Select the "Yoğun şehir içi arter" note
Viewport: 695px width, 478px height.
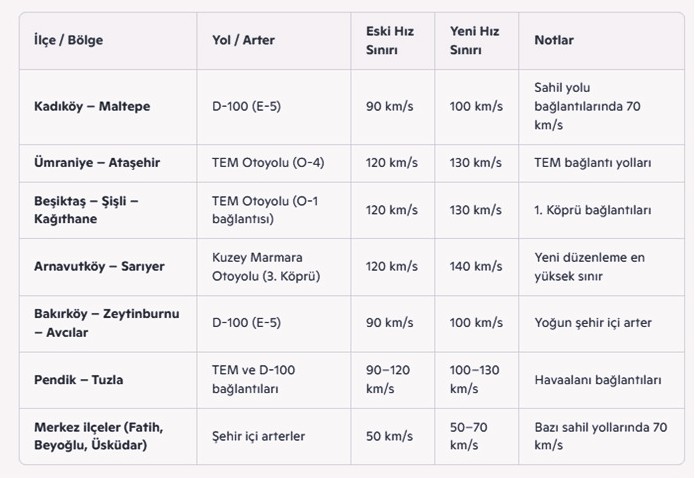coord(594,322)
